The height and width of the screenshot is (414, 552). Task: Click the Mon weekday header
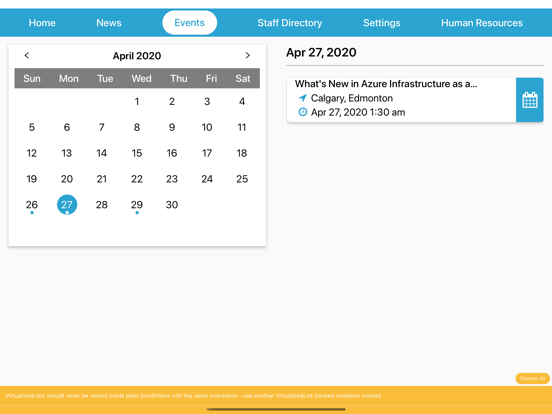point(69,78)
